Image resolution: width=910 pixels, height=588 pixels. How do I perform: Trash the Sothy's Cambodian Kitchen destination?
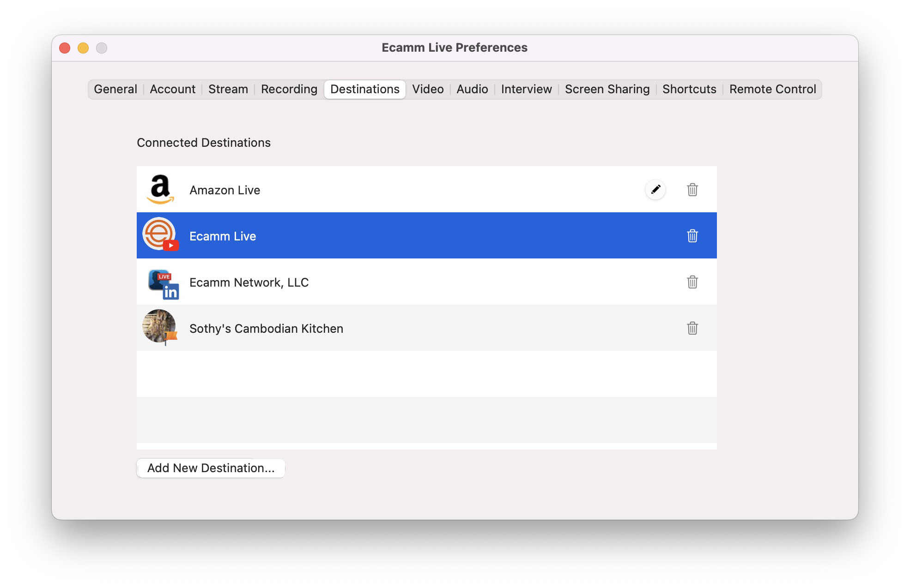(x=692, y=328)
